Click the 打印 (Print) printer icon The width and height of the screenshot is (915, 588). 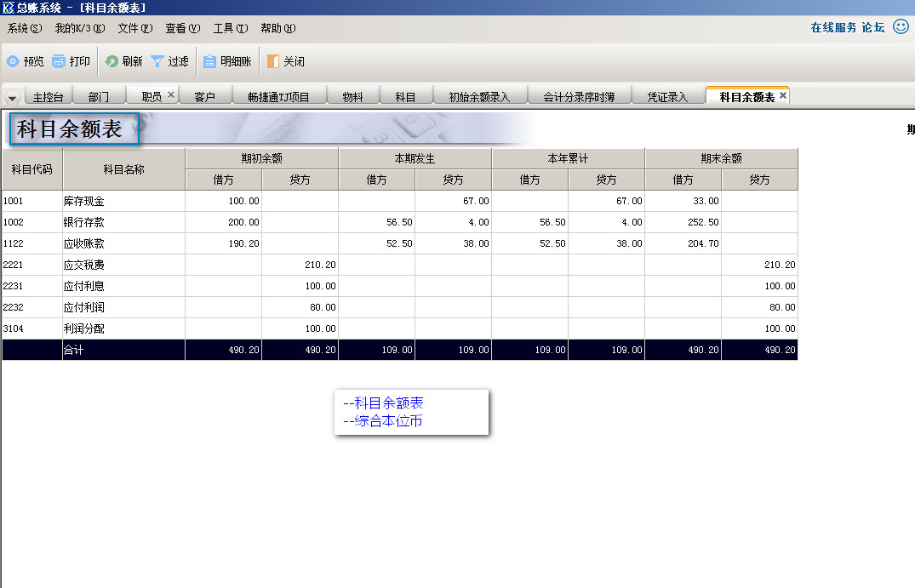coord(59,61)
